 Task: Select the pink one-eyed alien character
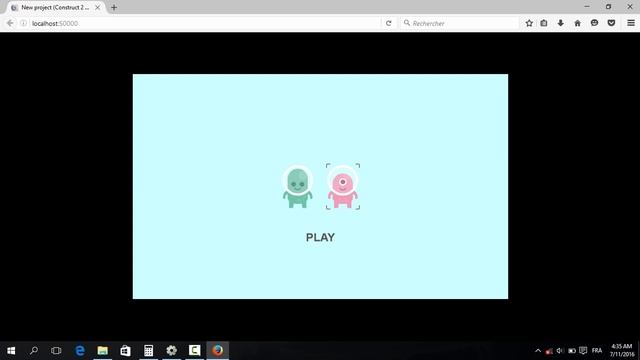tap(343, 187)
